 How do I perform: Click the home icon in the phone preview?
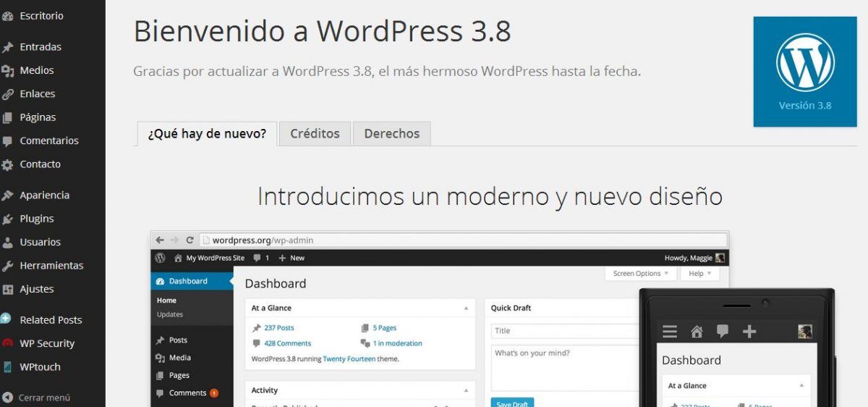pyautogui.click(x=697, y=332)
